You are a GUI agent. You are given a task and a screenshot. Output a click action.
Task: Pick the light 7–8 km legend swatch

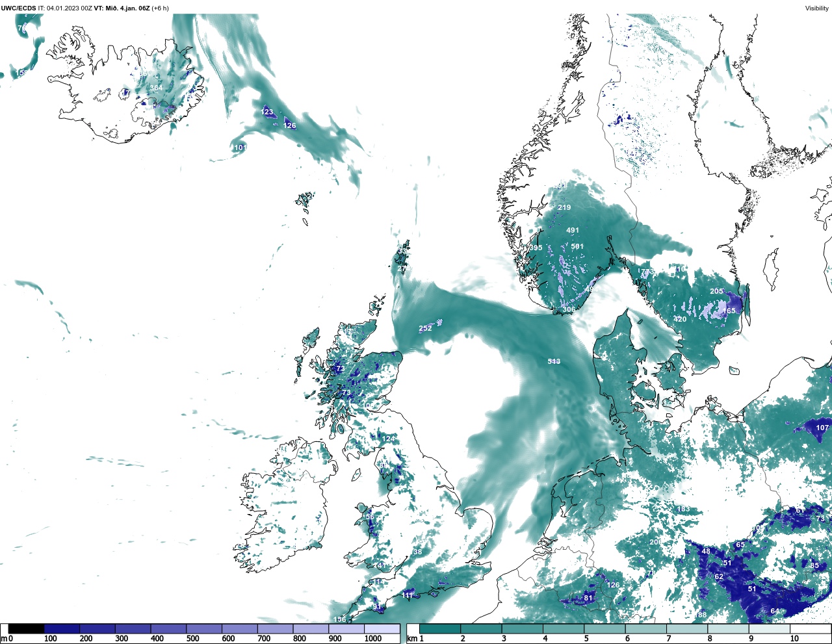[686, 629]
